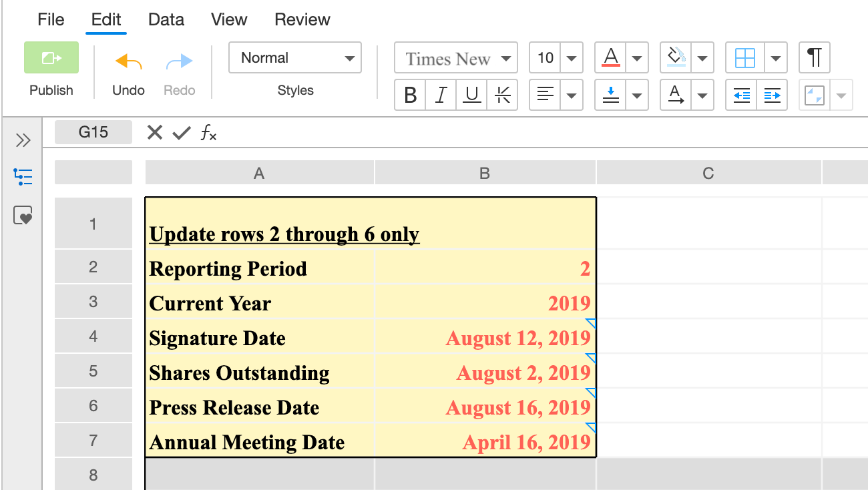Apply strikethrough formatting
The width and height of the screenshot is (868, 490).
(503, 95)
